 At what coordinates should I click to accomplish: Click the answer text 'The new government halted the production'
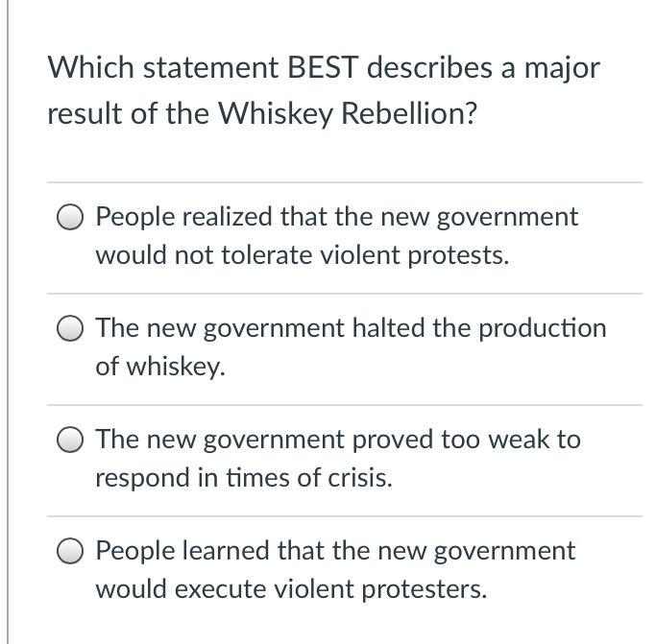pos(351,328)
